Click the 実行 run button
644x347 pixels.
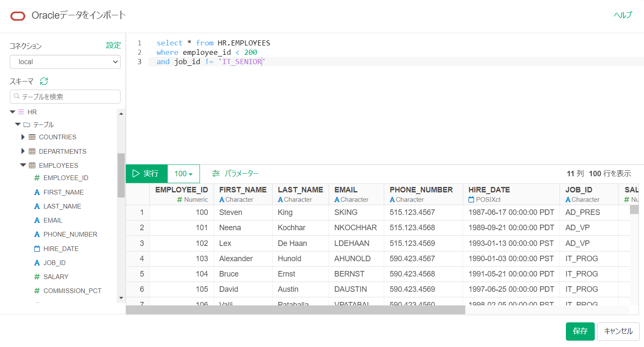pyautogui.click(x=146, y=174)
